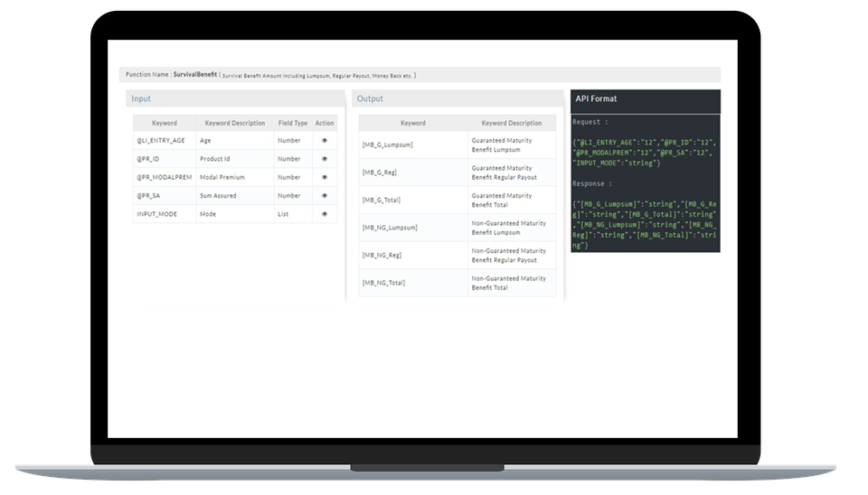Screen dimensions: 868x495
Task: Click the [MB_NG_Reg] keyword cell
Action: click(383, 256)
